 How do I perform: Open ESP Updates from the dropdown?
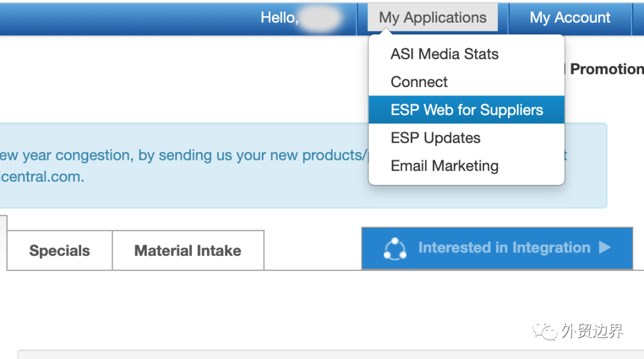(466, 138)
